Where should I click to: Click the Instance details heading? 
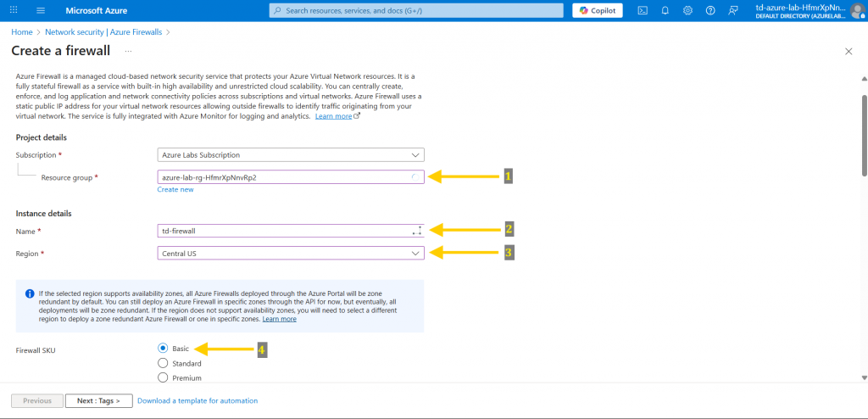[44, 214]
